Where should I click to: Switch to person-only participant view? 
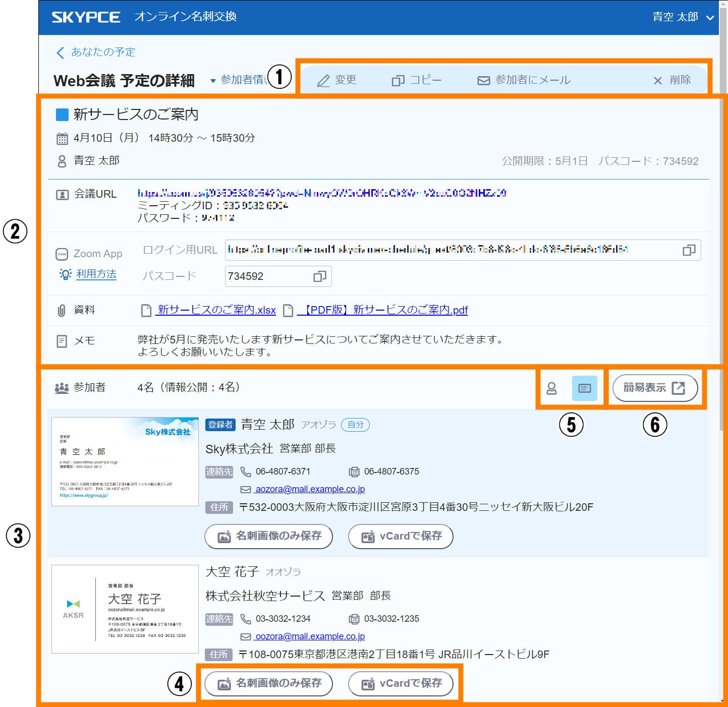(x=551, y=388)
